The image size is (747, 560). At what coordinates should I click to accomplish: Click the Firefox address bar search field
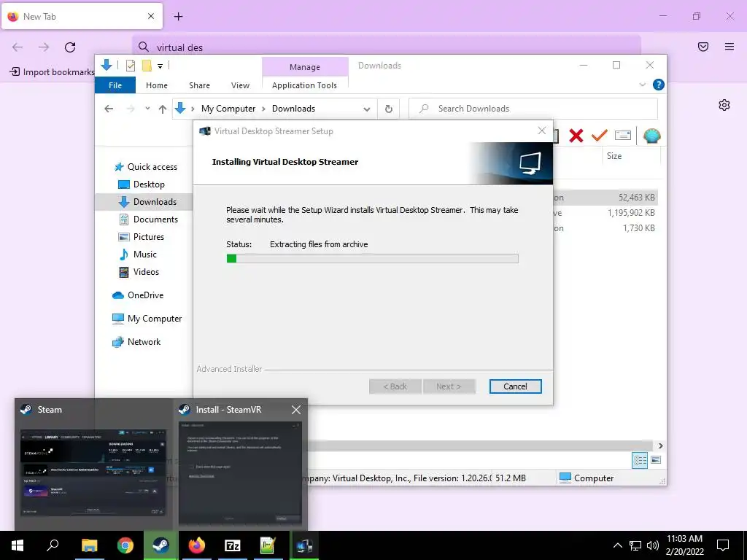[386, 47]
